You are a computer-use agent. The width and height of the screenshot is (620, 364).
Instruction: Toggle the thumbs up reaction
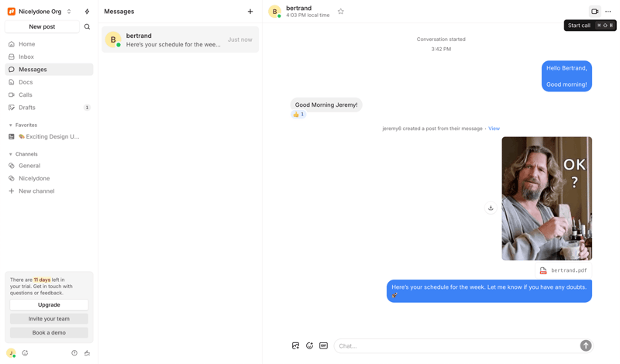coord(298,115)
